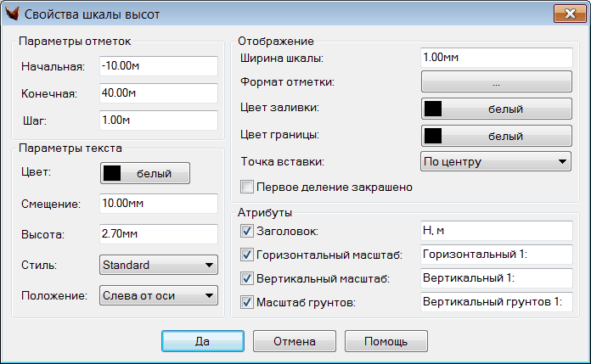Viewport: 591px width, 364px height.
Task: Expand the Положение dropdown list
Action: click(159, 295)
